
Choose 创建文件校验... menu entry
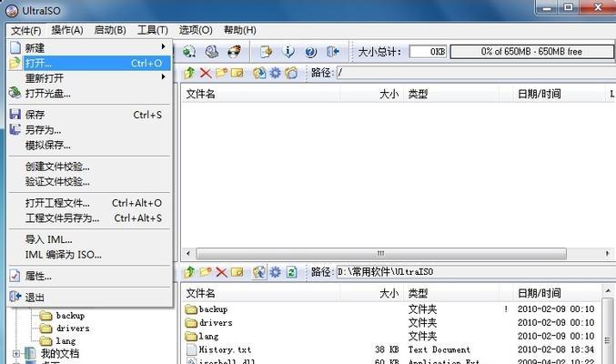[89, 167]
